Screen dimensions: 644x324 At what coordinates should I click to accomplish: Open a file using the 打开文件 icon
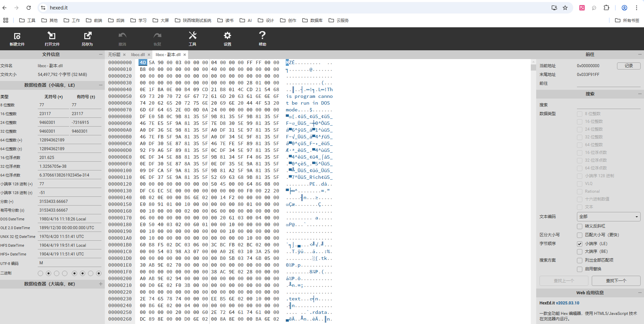point(52,38)
